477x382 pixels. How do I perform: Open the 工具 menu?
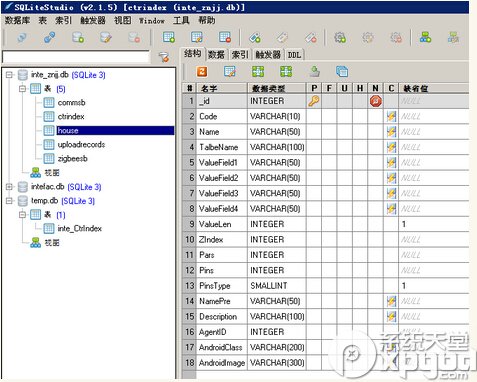coord(181,20)
